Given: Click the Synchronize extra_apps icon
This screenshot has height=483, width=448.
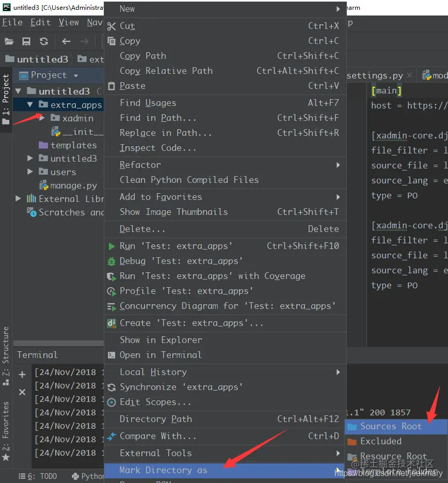Looking at the screenshot, I should pos(111,387).
